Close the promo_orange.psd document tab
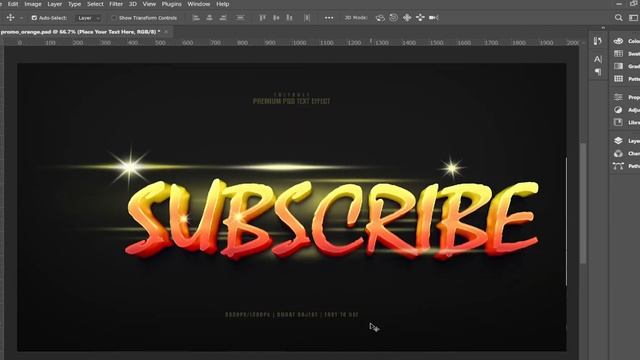640x360 pixels. 166,31
